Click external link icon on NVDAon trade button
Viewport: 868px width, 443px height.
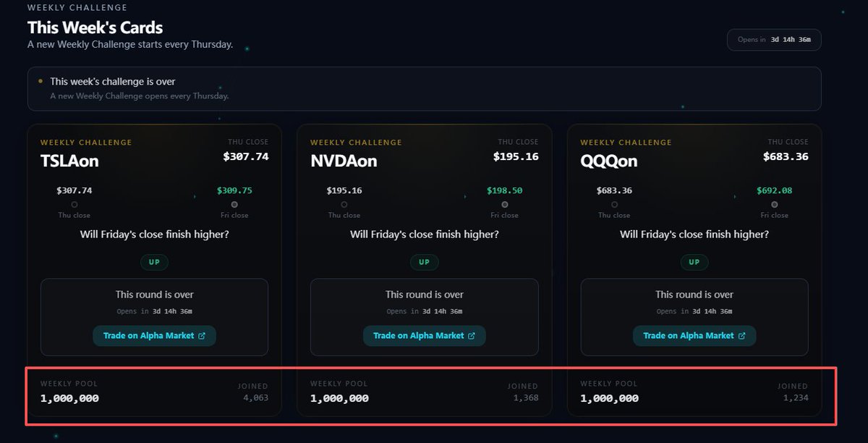coord(472,336)
